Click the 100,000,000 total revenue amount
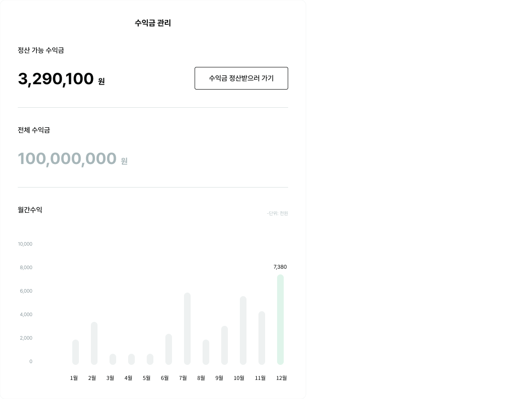Image resolution: width=532 pixels, height=399 pixels. (x=67, y=159)
